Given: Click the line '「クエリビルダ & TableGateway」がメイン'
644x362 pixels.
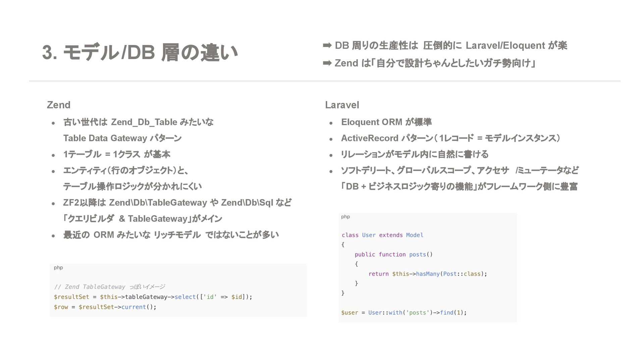Looking at the screenshot, I should tap(143, 219).
